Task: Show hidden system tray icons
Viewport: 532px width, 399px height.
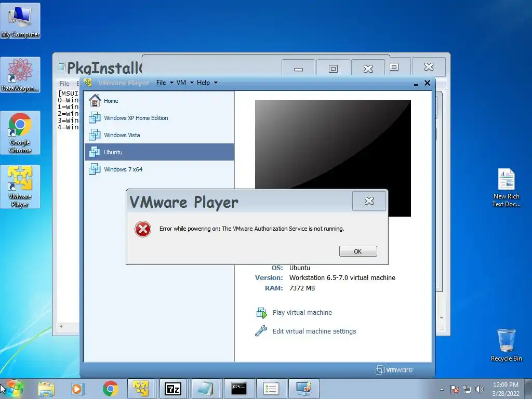Action: pos(442,389)
